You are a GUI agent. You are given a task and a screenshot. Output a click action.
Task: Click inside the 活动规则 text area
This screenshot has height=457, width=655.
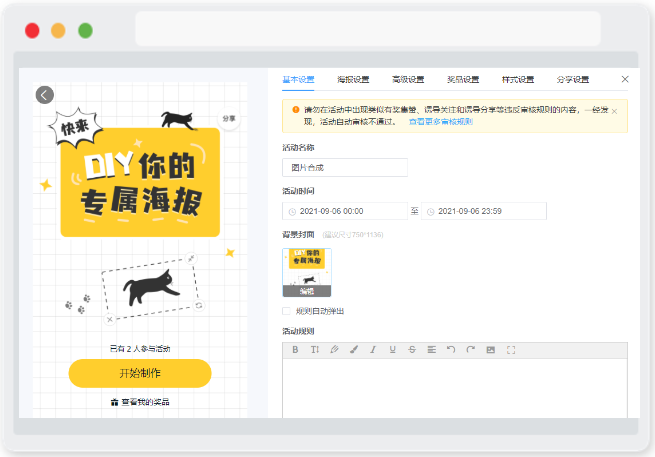455,388
